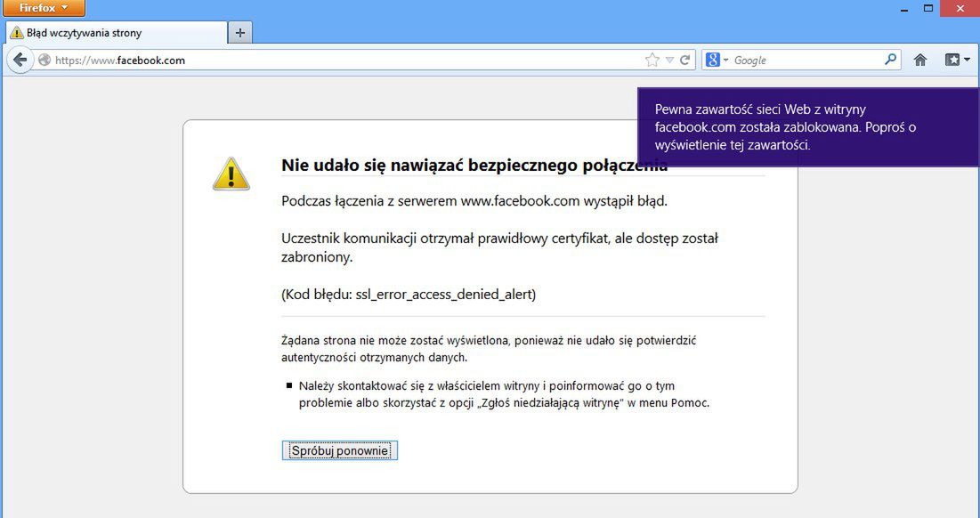Click the tab's warning favicon
Image resolution: width=980 pixels, height=518 pixels.
(x=17, y=33)
